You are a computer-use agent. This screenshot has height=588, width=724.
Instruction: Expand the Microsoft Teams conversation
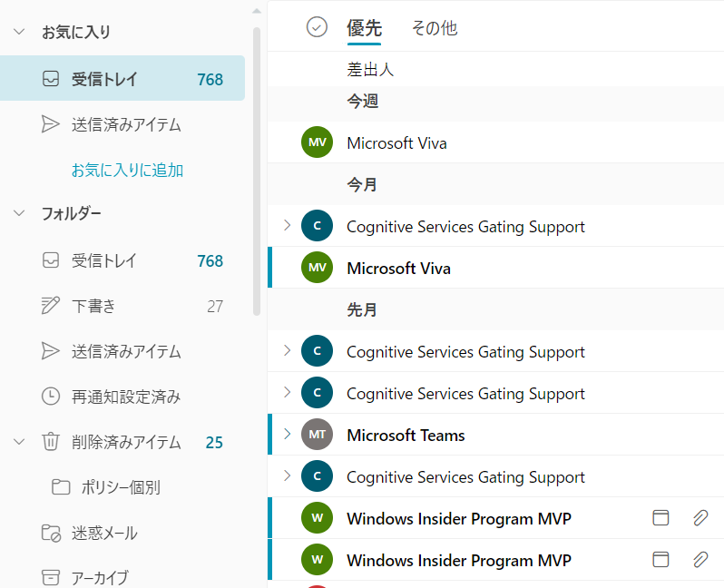click(x=288, y=434)
